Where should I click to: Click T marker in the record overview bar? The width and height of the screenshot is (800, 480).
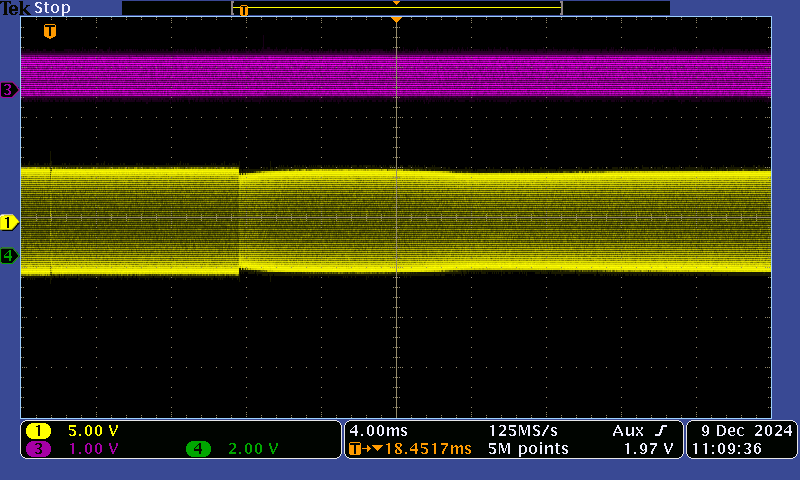(243, 10)
